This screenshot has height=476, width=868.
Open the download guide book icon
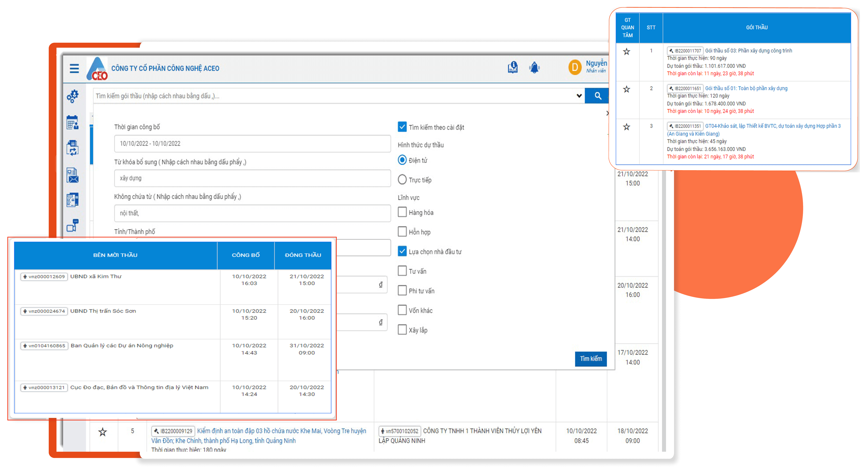click(x=512, y=67)
